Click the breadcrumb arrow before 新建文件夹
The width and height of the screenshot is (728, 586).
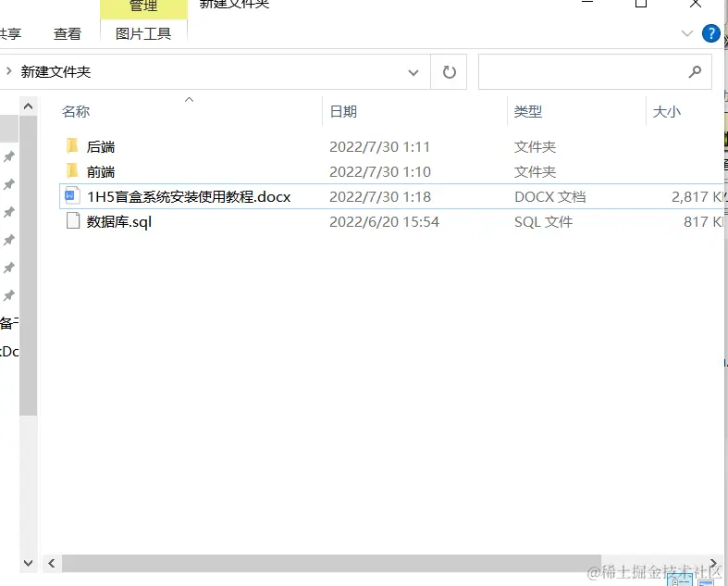point(8,71)
